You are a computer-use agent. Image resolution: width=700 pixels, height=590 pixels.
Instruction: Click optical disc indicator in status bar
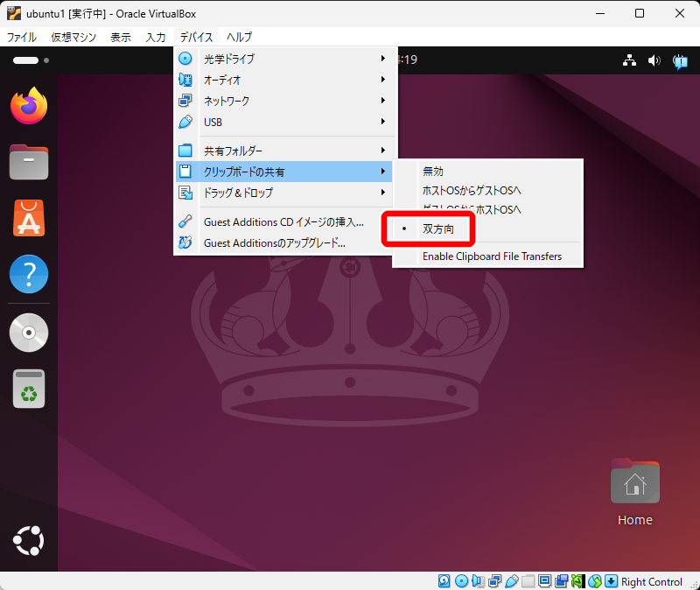click(461, 581)
